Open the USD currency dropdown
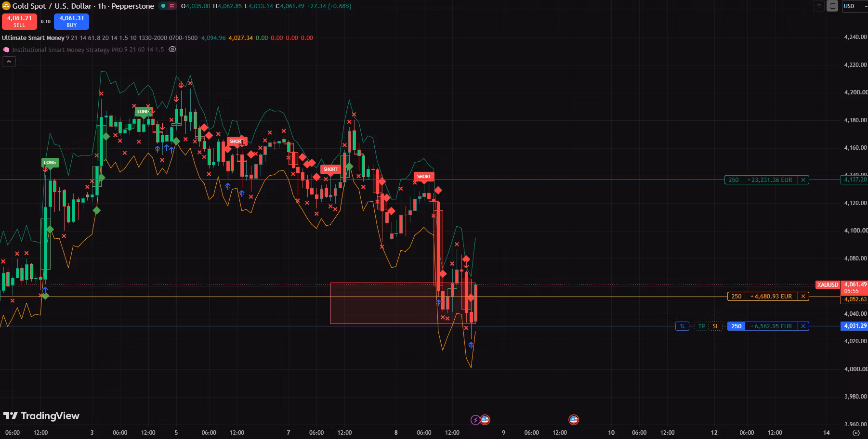868x439 pixels. (854, 6)
